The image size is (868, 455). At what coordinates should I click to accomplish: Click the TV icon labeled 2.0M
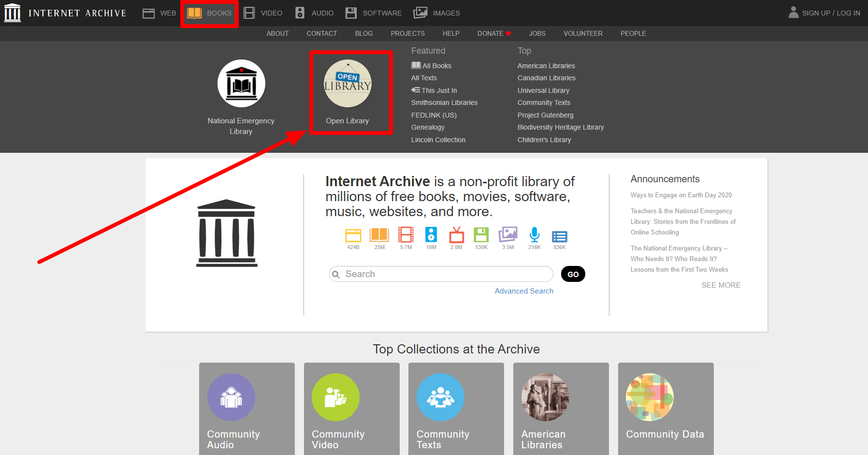456,235
